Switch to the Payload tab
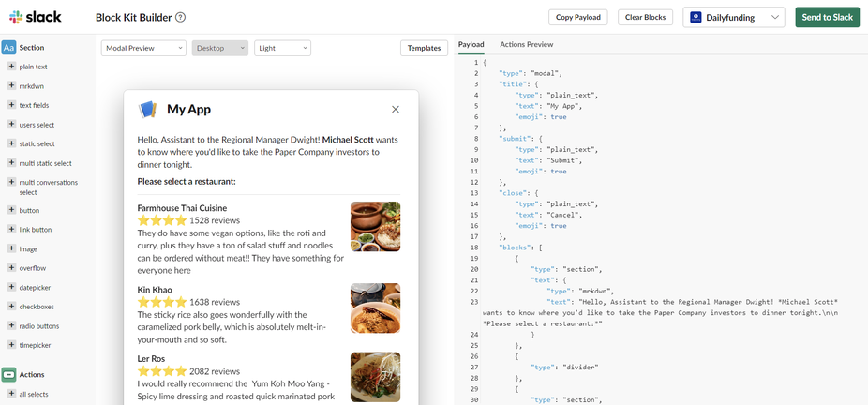The image size is (868, 405). [x=471, y=44]
